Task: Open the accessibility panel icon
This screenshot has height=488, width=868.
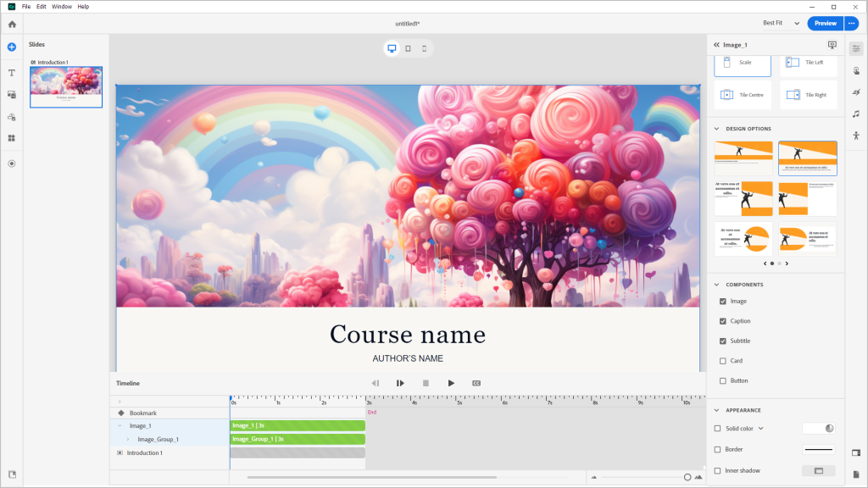Action: (x=856, y=136)
